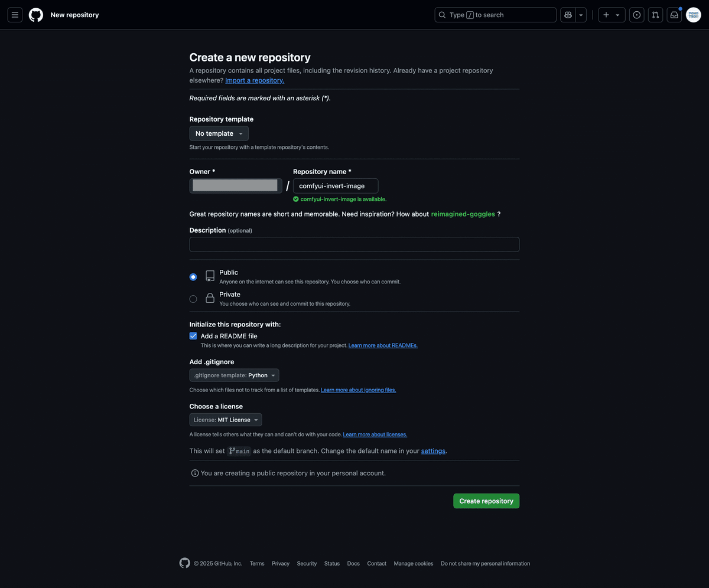The height and width of the screenshot is (588, 709).
Task: Click the New repository header title
Action: pos(74,15)
